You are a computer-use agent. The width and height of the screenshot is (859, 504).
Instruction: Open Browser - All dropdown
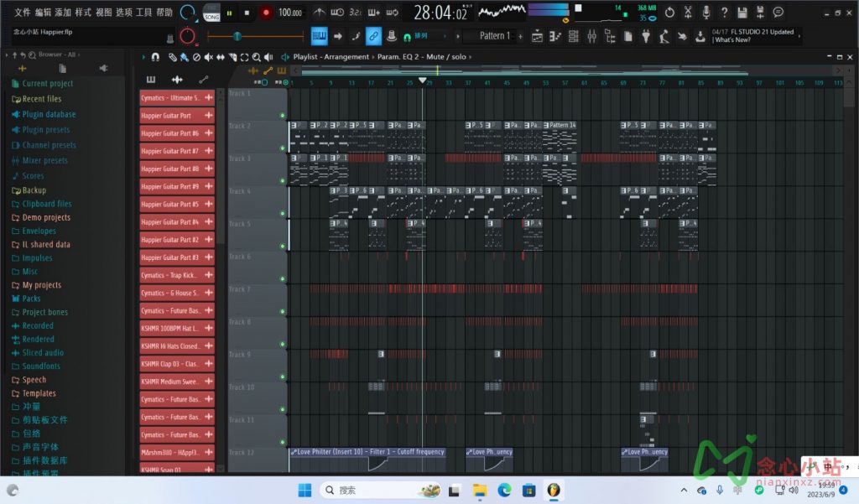[x=57, y=55]
